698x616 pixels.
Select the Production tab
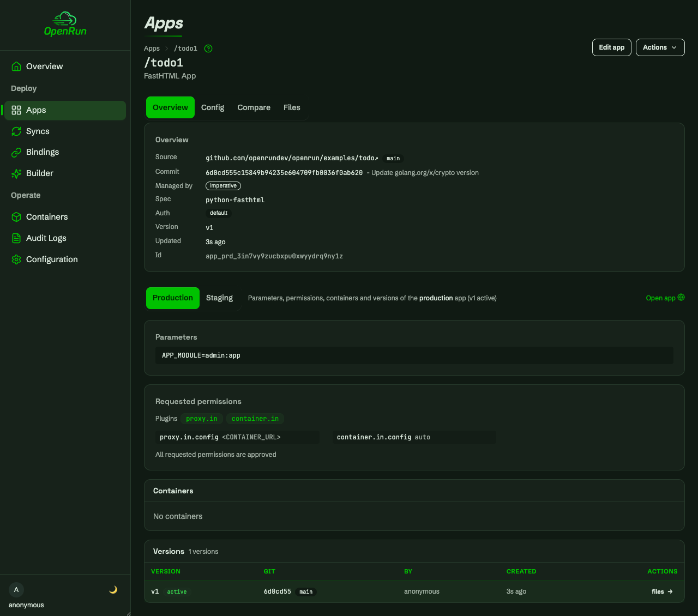[173, 298]
